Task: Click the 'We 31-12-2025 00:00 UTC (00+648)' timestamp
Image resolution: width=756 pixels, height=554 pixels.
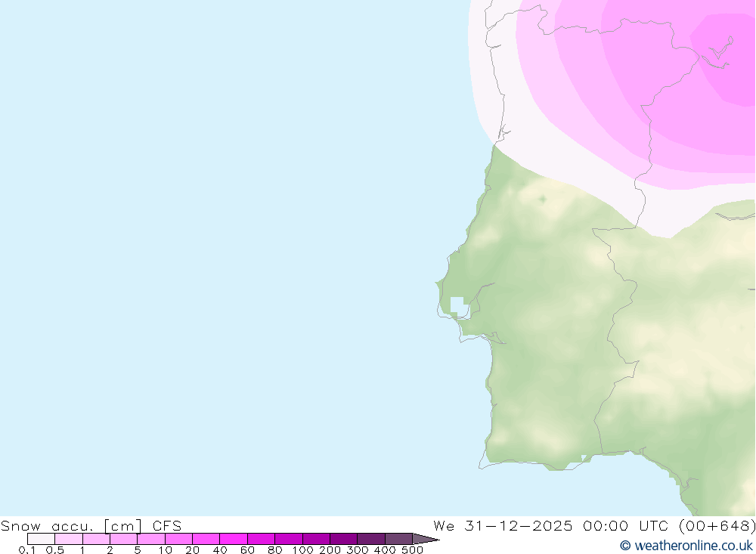Action: [594, 525]
